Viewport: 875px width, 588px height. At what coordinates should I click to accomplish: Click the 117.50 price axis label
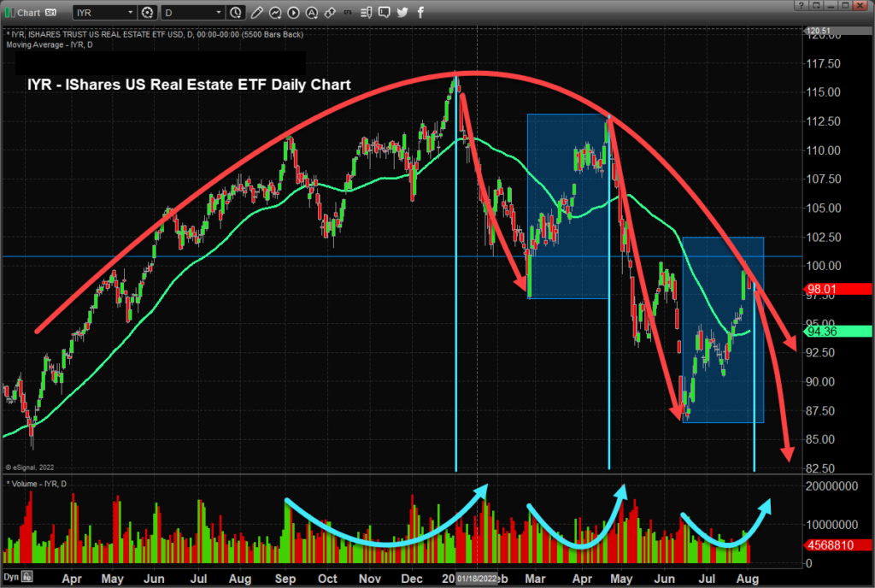(823, 63)
